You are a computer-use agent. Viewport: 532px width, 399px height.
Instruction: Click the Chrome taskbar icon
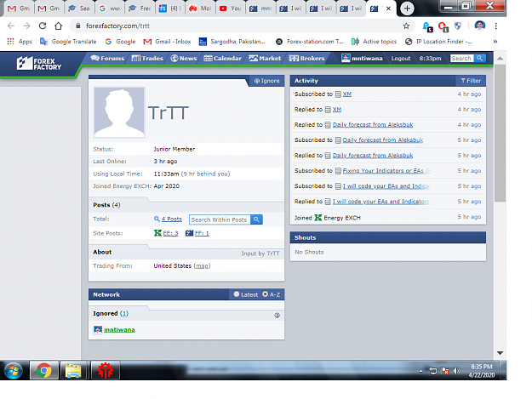(x=44, y=370)
